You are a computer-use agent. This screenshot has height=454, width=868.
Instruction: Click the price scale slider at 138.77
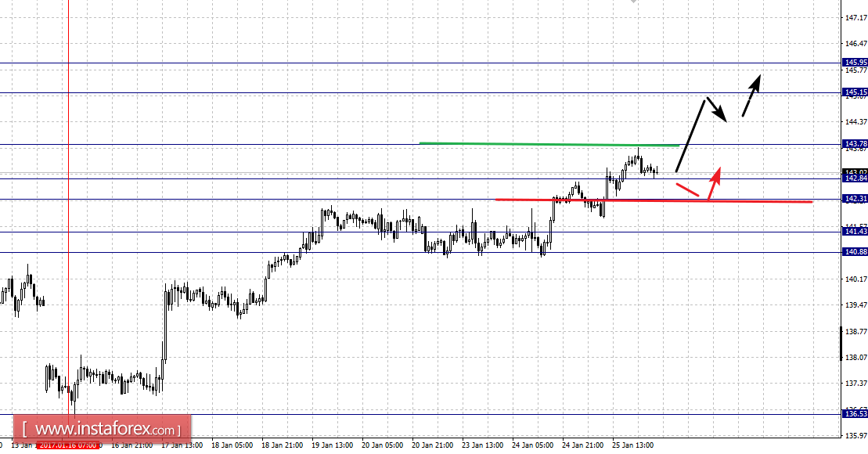(841, 344)
